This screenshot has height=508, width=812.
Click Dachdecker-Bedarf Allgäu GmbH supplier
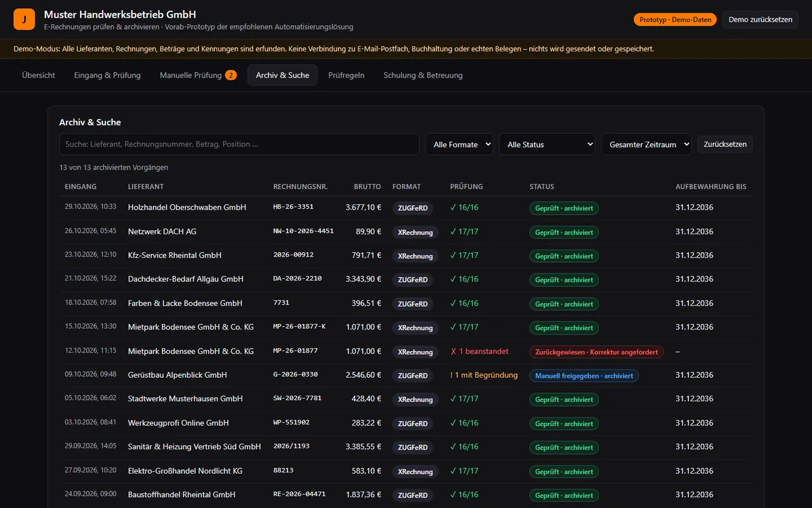pyautogui.click(x=186, y=279)
